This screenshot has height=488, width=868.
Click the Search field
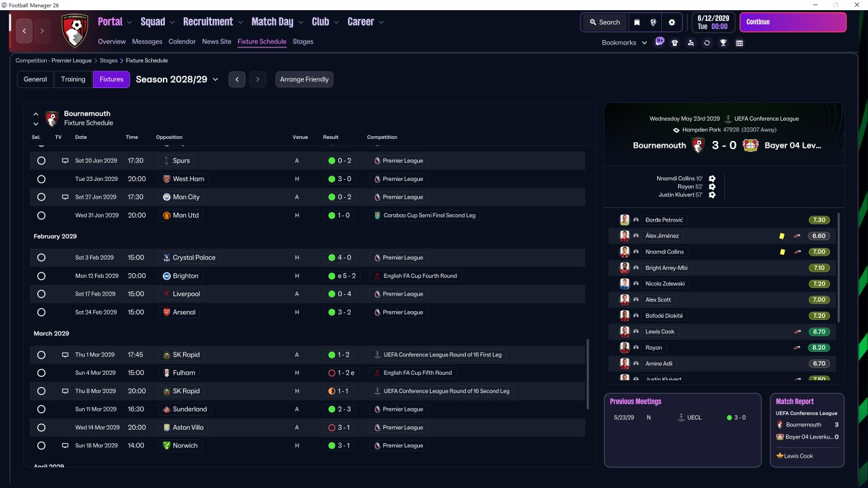[x=604, y=22]
